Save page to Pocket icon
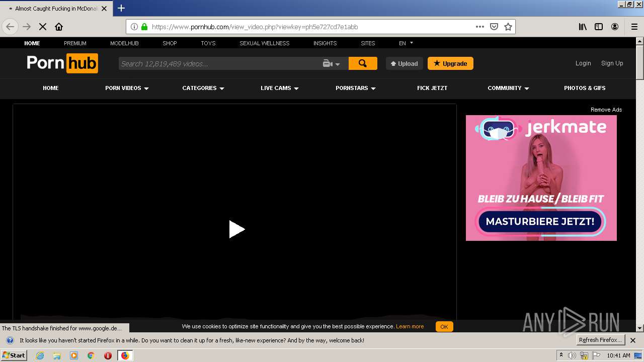Image resolution: width=644 pixels, height=362 pixels. click(494, 27)
